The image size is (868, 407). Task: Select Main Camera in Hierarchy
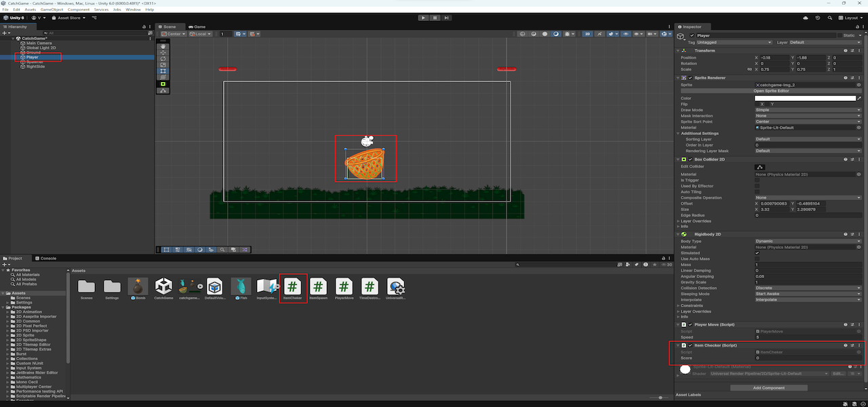[x=39, y=43]
